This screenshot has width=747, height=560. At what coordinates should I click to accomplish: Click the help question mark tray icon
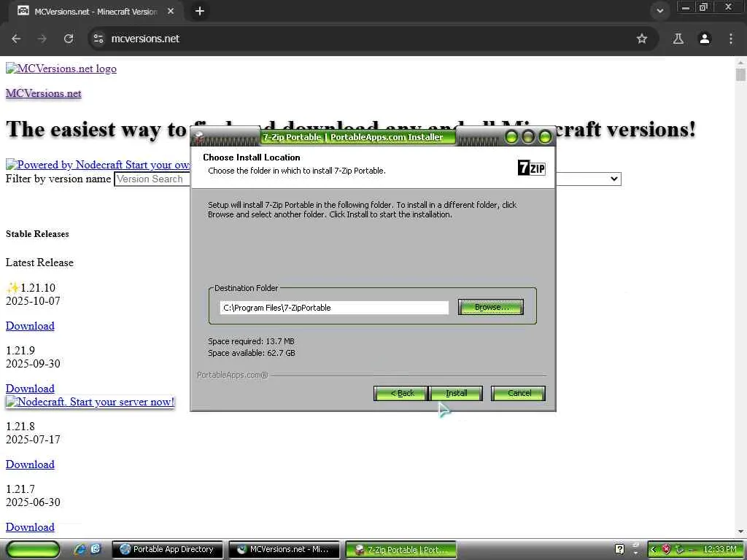click(x=619, y=550)
